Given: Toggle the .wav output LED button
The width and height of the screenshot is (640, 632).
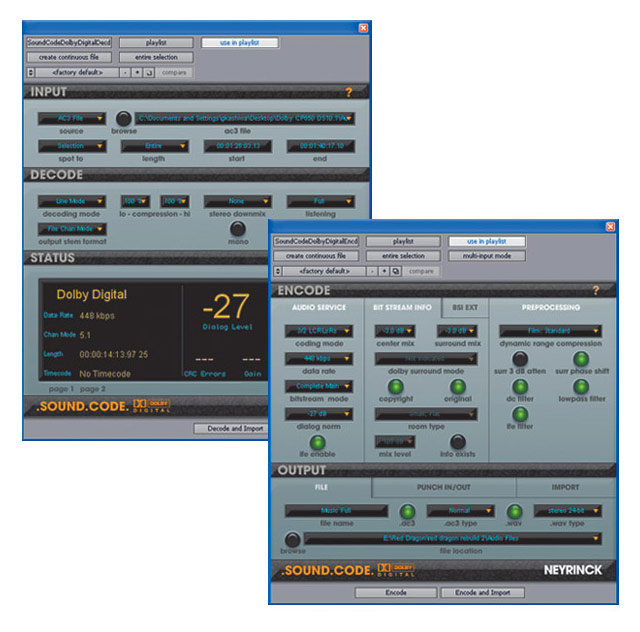Looking at the screenshot, I should point(514,511).
